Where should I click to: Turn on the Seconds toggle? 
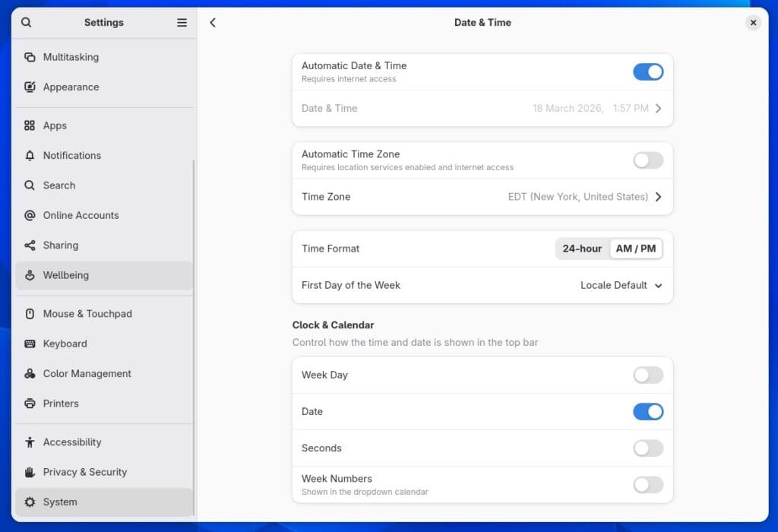tap(647, 448)
